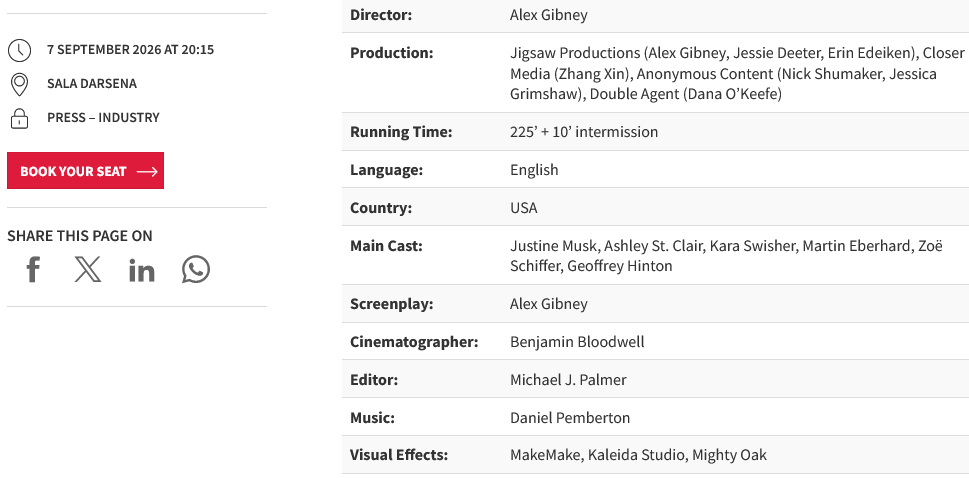Image resolution: width=969 pixels, height=478 pixels.
Task: Click the padlock icon beside Press – Industry
Action: [19, 118]
